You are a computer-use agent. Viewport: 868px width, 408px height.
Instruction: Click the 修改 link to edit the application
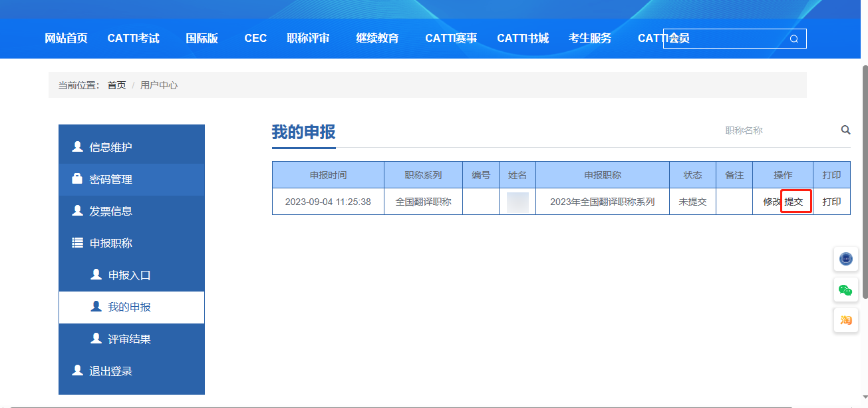772,201
